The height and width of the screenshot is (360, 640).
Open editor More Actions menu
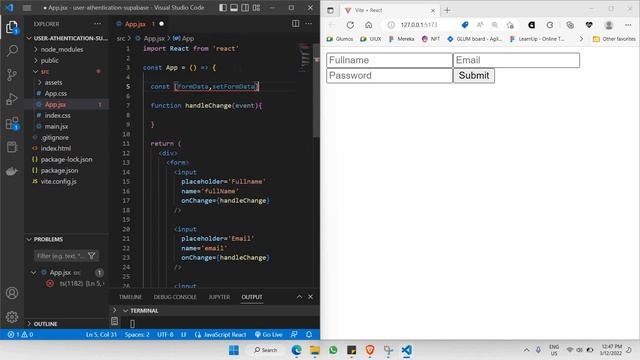click(309, 24)
